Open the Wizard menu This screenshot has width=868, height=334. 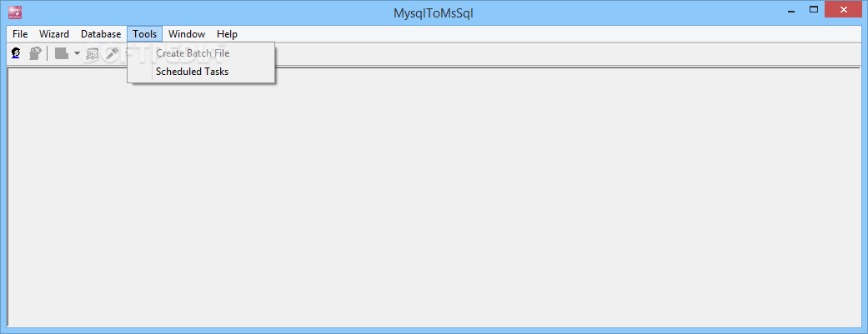[x=54, y=34]
